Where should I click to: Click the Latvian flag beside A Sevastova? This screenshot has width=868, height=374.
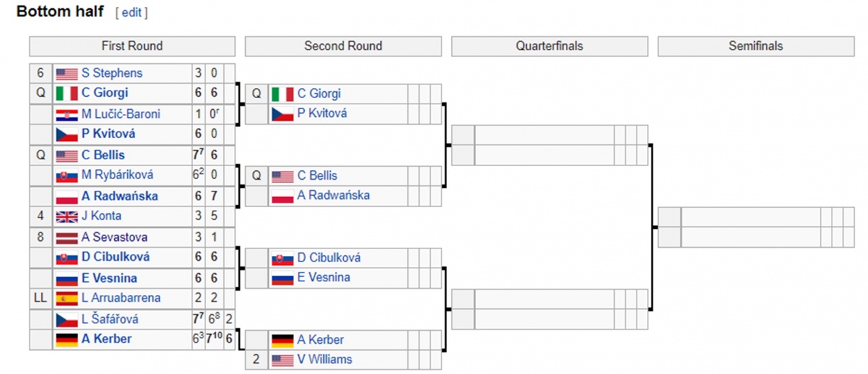point(67,237)
